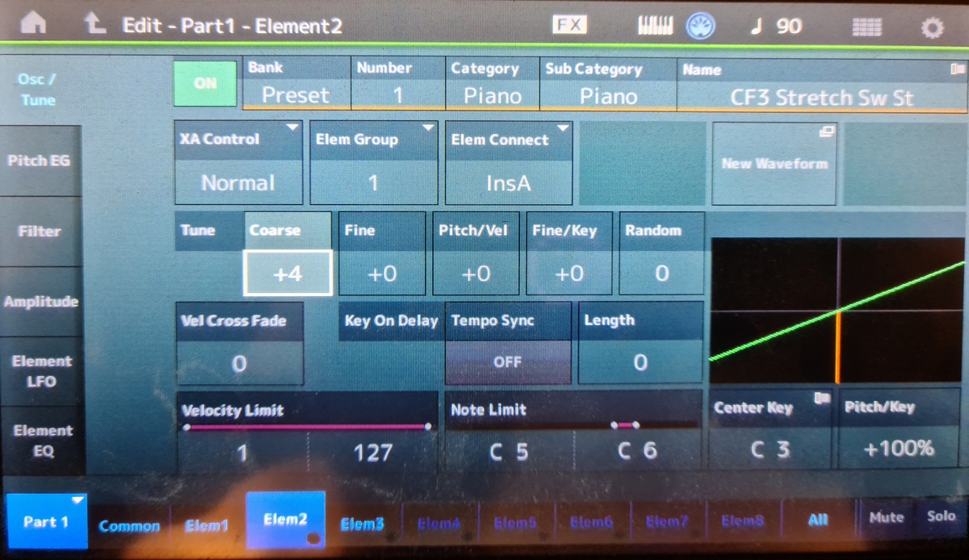Open tempo settings showing 90
This screenshot has height=560, width=969.
pyautogui.click(x=777, y=26)
